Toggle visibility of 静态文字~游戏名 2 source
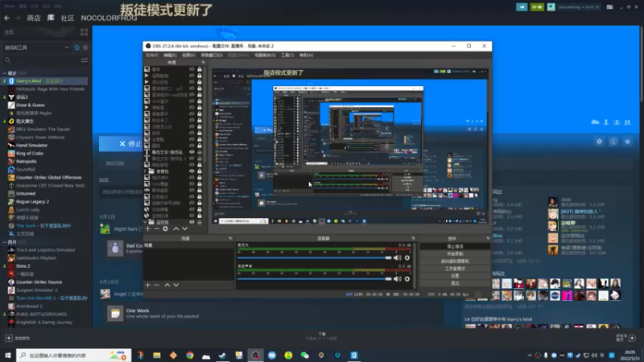Image resolution: width=644 pixels, height=362 pixels. (192, 158)
